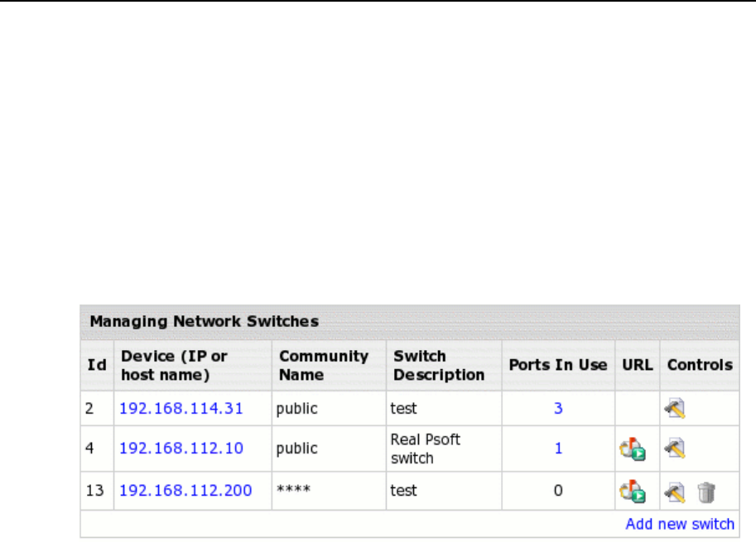
Task: Click the Ports In Use column header
Action: (x=558, y=365)
